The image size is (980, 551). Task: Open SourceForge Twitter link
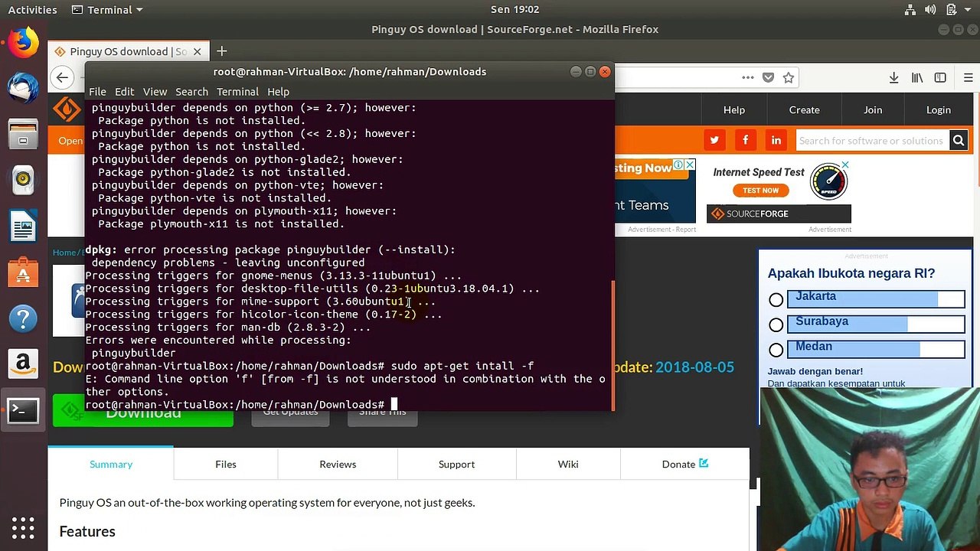714,140
